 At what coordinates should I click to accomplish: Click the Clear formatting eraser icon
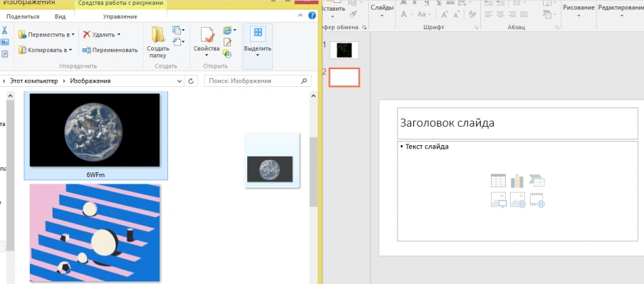coord(472,14)
